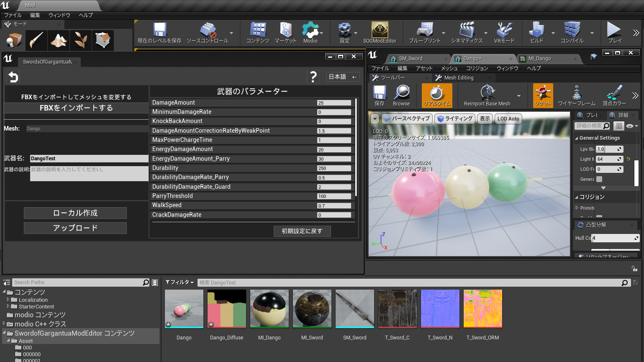
Task: Click the help question mark icon
Action: coord(313,77)
